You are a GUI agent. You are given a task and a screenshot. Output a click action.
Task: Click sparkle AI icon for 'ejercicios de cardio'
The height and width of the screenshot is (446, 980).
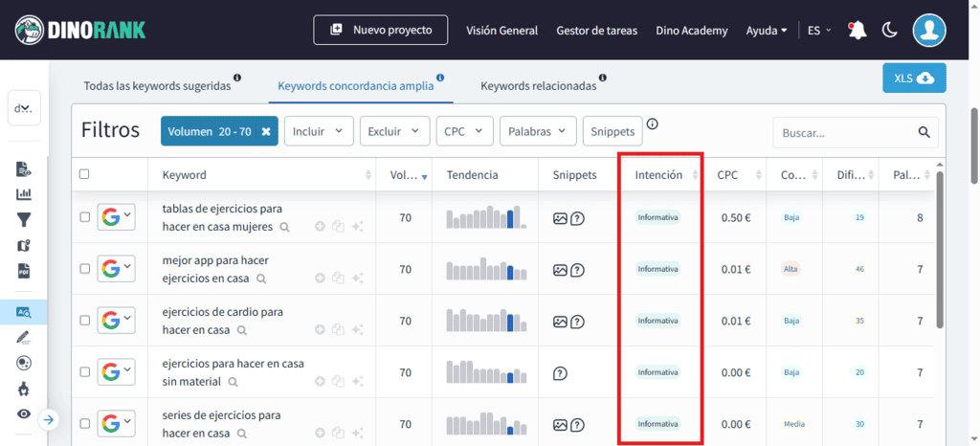coord(358,329)
